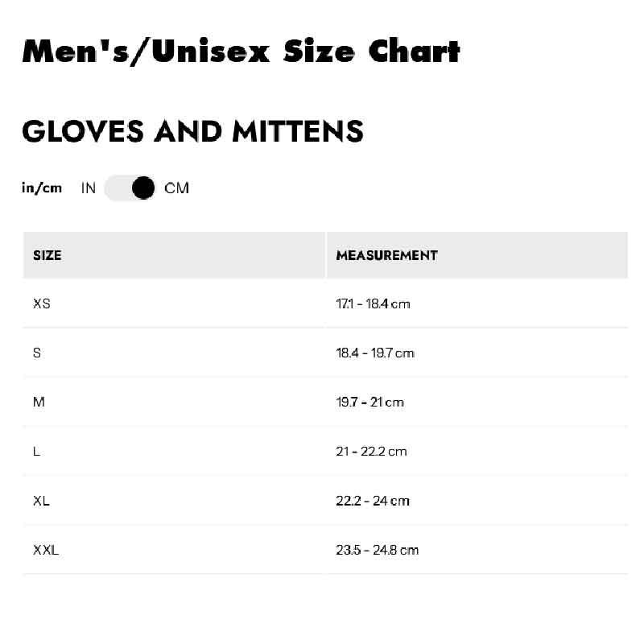
Task: Select the XS size row
Action: (x=42, y=304)
